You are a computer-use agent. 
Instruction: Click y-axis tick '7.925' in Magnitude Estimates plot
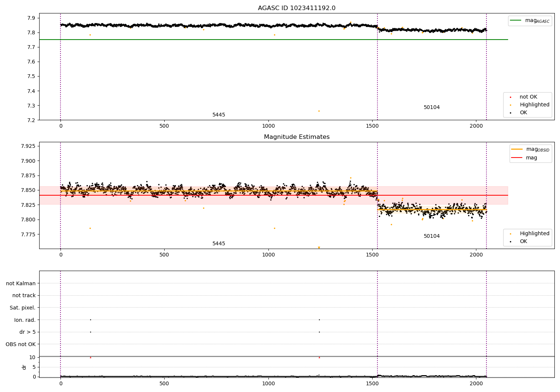[28, 146]
